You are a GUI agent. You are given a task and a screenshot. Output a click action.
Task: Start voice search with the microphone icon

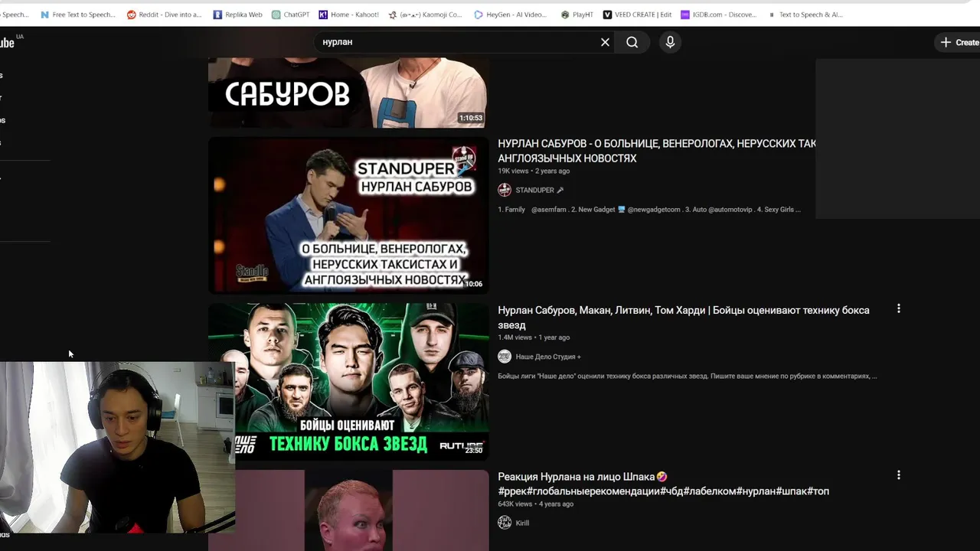point(670,42)
